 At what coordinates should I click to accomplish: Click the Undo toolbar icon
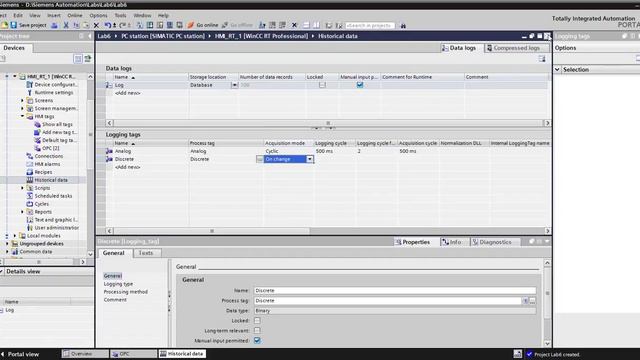(107, 25)
